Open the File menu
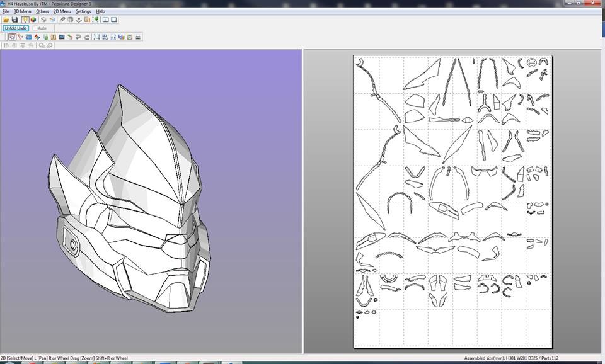Screen dimensions: 605x364 6,11
